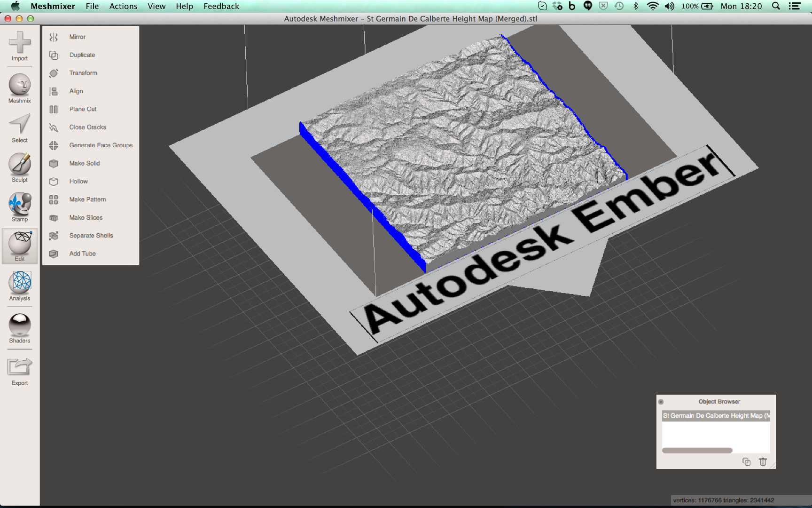The image size is (812, 508).
Task: Duplicate the object via Object Browser icon
Action: coord(747,462)
